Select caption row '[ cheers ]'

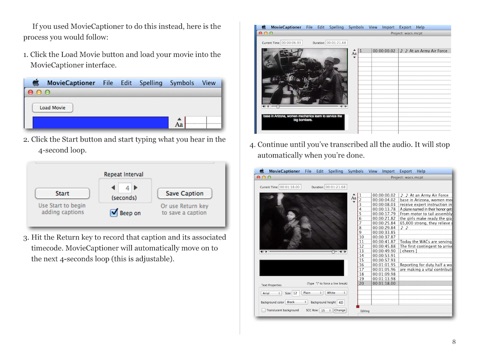click(405, 251)
